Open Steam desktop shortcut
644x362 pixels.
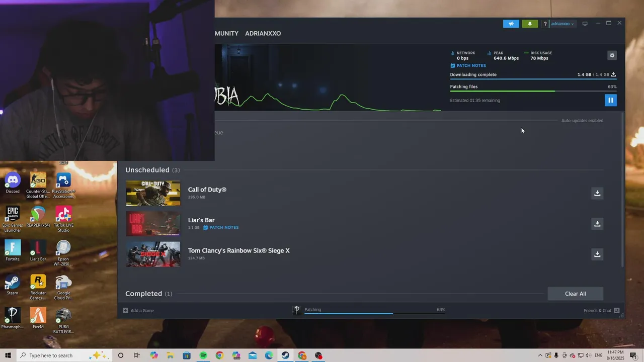click(x=13, y=285)
